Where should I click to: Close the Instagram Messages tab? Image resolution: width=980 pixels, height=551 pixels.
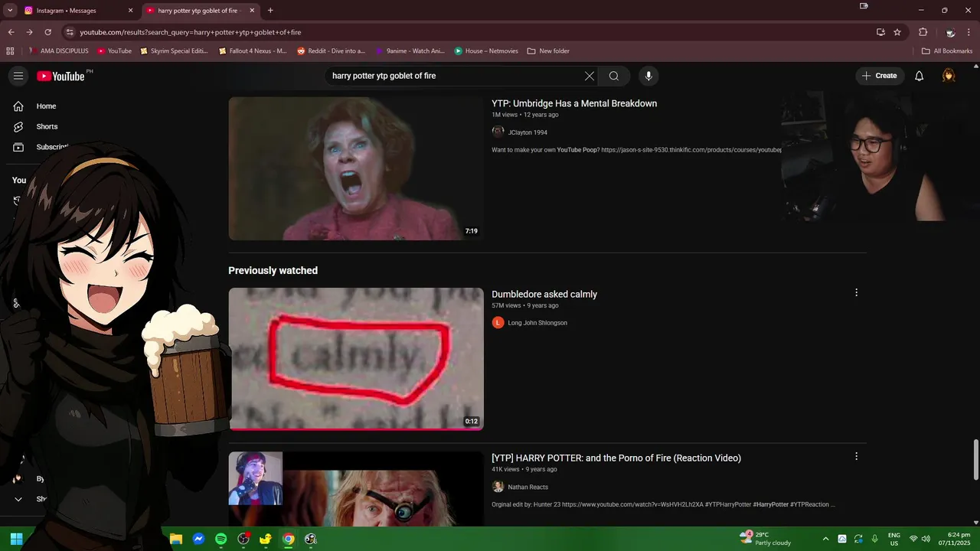pyautogui.click(x=131, y=11)
